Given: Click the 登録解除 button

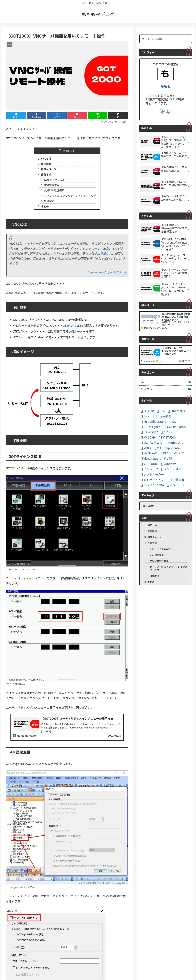Looking at the screenshot, I should [112, 622].
